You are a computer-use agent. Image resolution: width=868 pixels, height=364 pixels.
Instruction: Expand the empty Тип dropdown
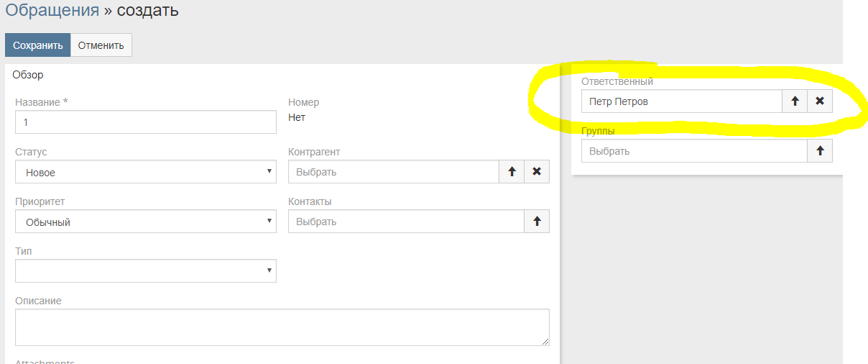tap(145, 270)
